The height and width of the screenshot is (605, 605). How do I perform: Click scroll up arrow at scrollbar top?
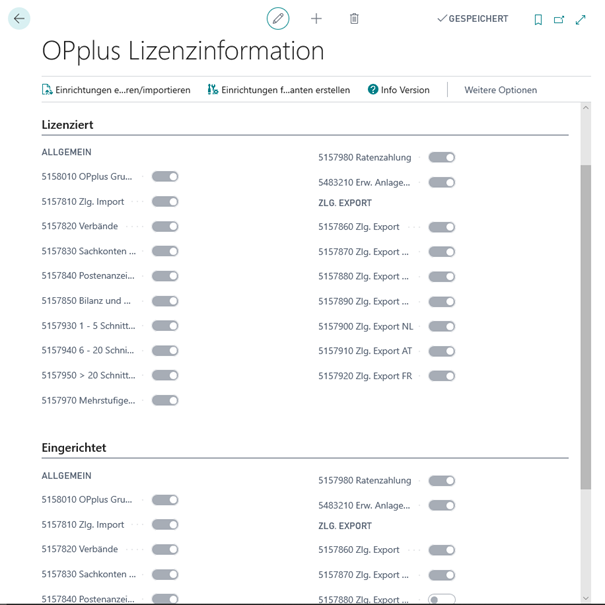coord(585,108)
